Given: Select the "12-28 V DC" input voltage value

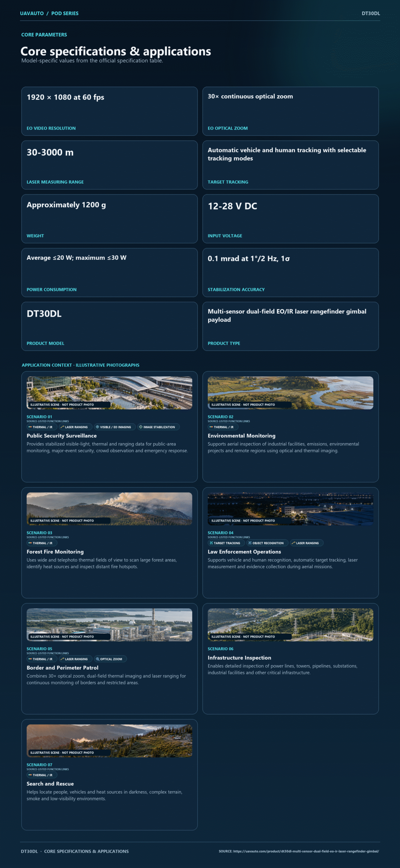Looking at the screenshot, I should click(233, 206).
